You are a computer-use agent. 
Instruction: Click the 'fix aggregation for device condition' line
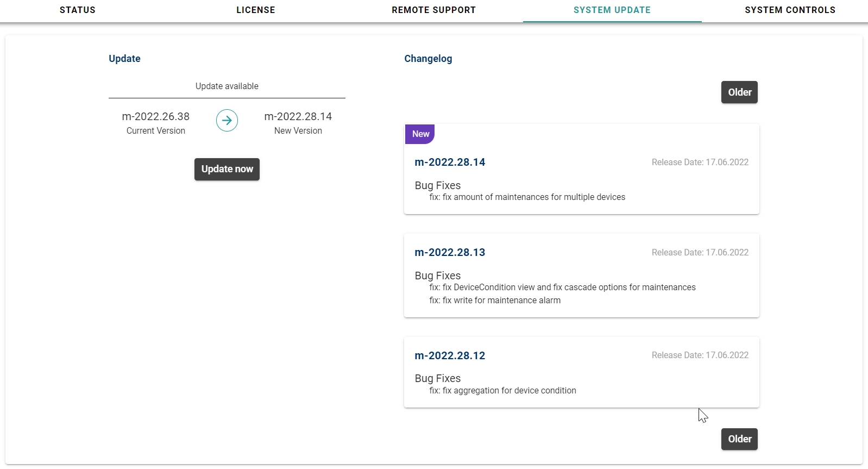point(502,391)
